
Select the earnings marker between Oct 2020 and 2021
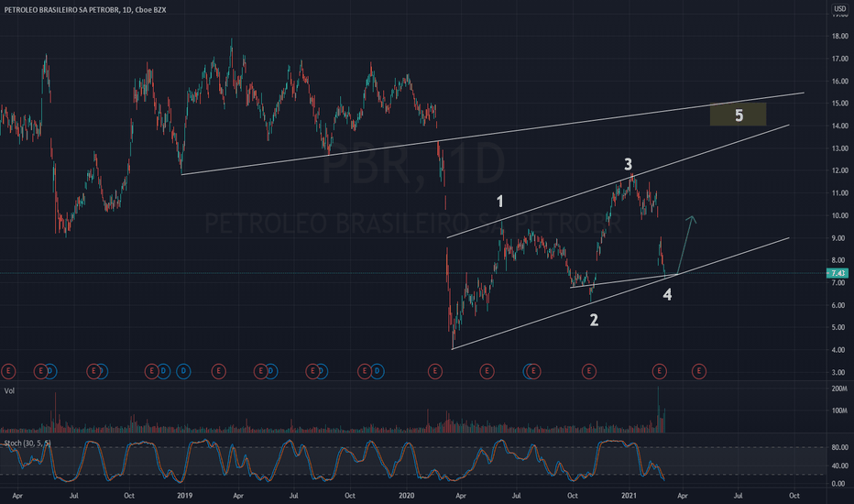coord(589,372)
